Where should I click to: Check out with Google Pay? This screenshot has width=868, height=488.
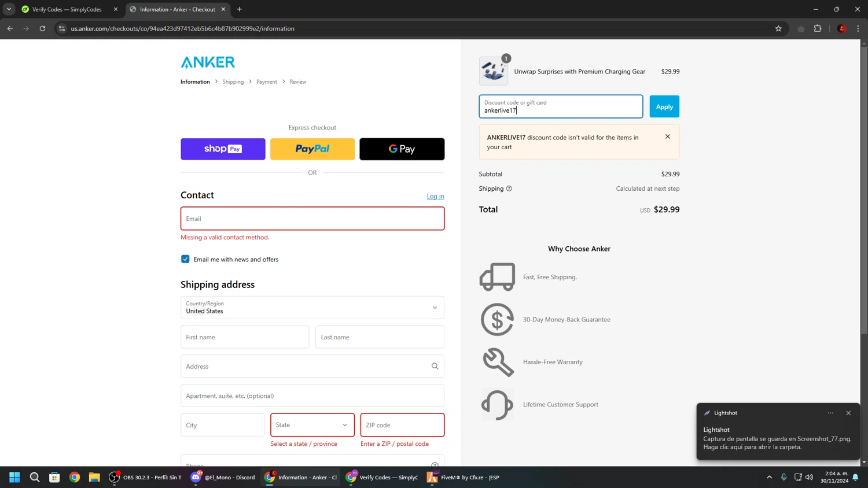tap(402, 149)
